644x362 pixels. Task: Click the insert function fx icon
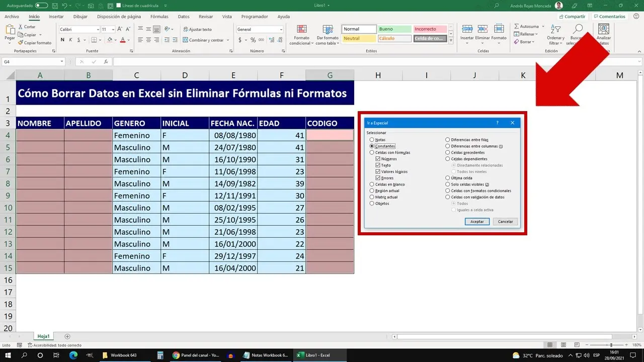click(106, 62)
